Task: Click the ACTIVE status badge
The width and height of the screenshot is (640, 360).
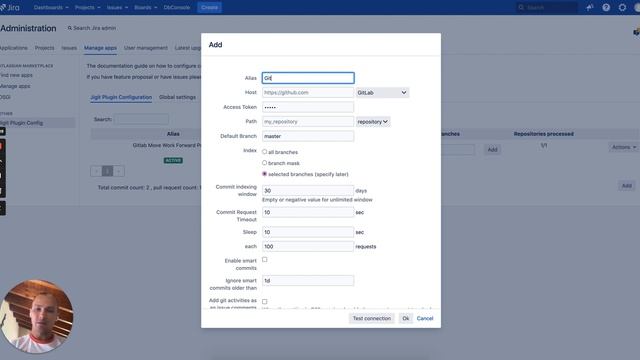Action: coord(173,160)
